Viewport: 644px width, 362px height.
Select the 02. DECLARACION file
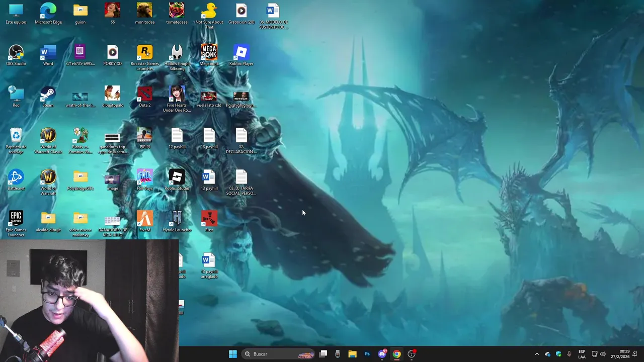tap(242, 140)
